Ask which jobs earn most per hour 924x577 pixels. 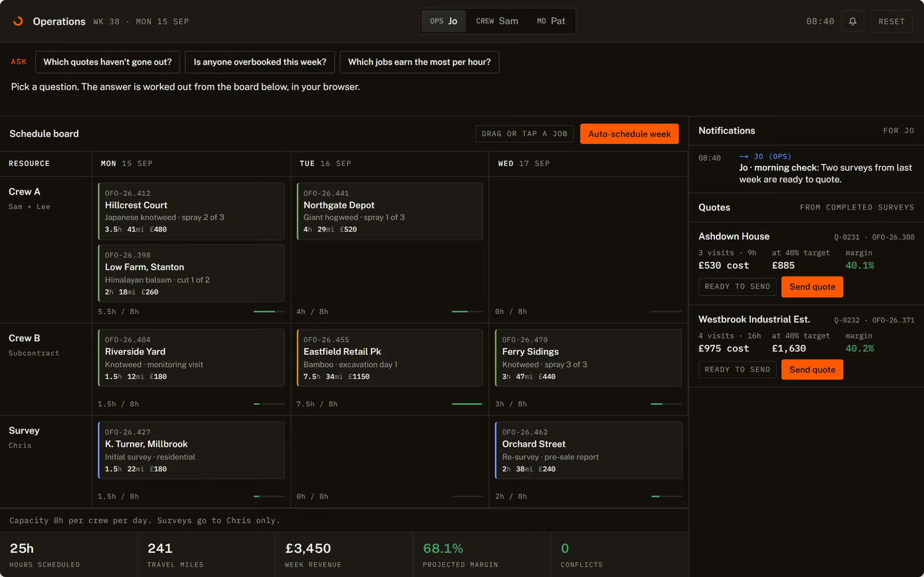coord(419,62)
